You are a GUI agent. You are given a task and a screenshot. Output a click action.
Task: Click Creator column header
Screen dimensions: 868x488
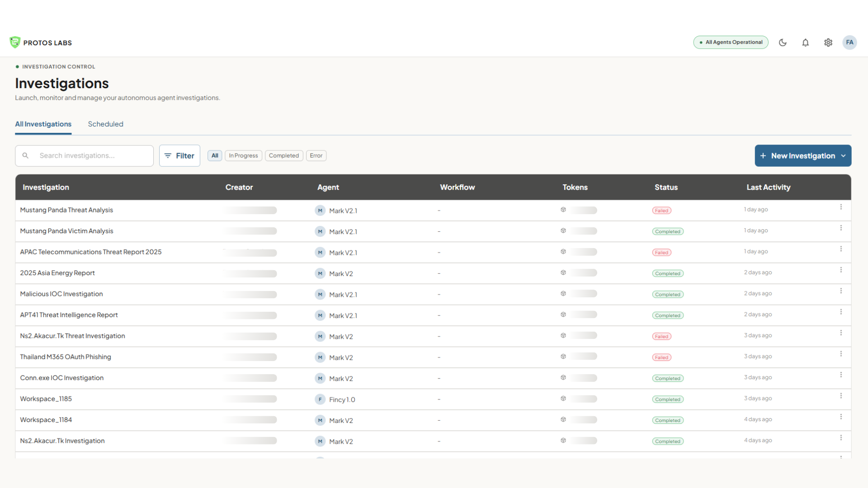click(x=239, y=187)
